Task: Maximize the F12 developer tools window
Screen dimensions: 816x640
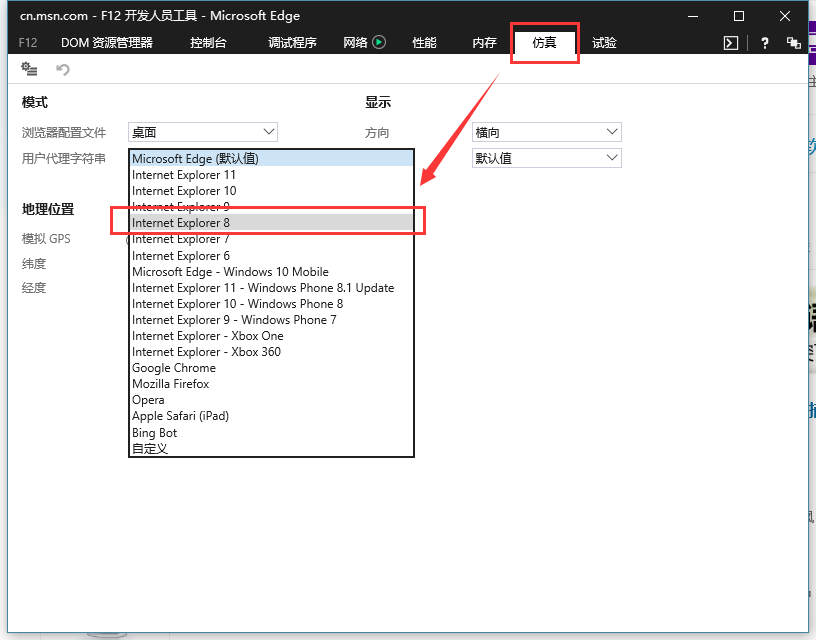Action: coord(739,16)
